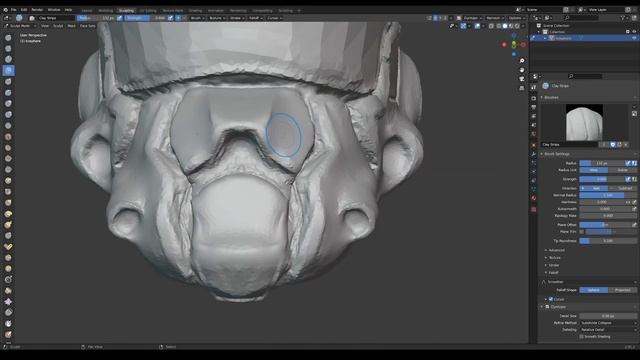
Task: Open the Material properties tab
Action: coord(533,198)
